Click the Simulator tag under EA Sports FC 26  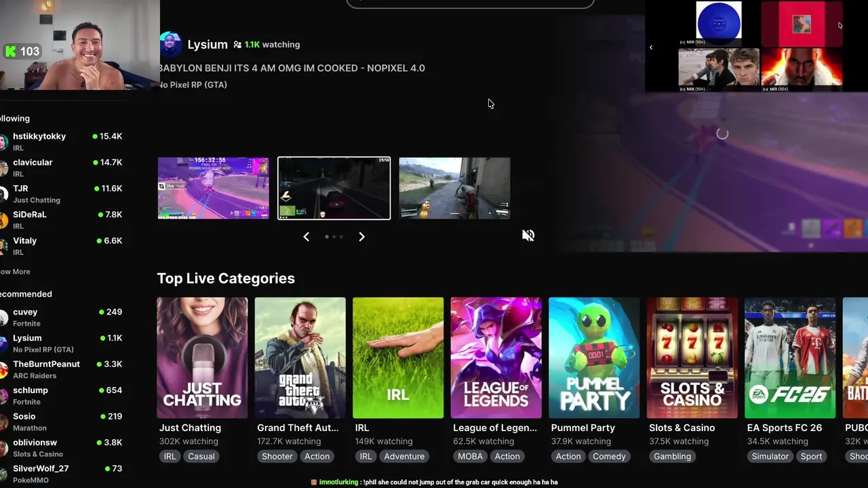(770, 456)
